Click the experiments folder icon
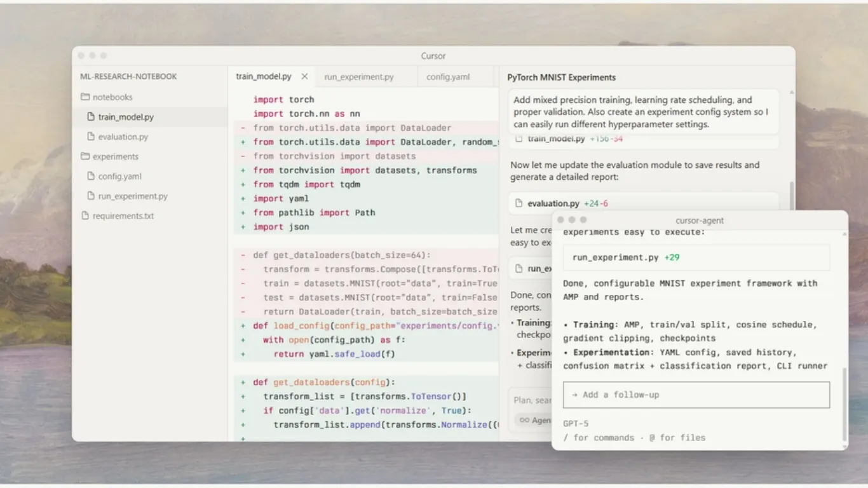Image resolution: width=868 pixels, height=488 pixels. (85, 156)
